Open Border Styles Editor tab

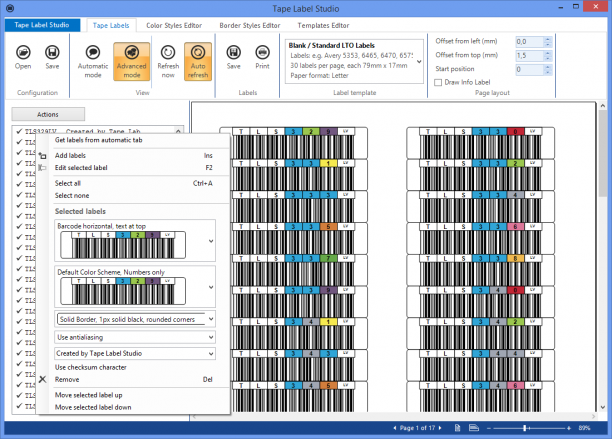pyautogui.click(x=250, y=25)
